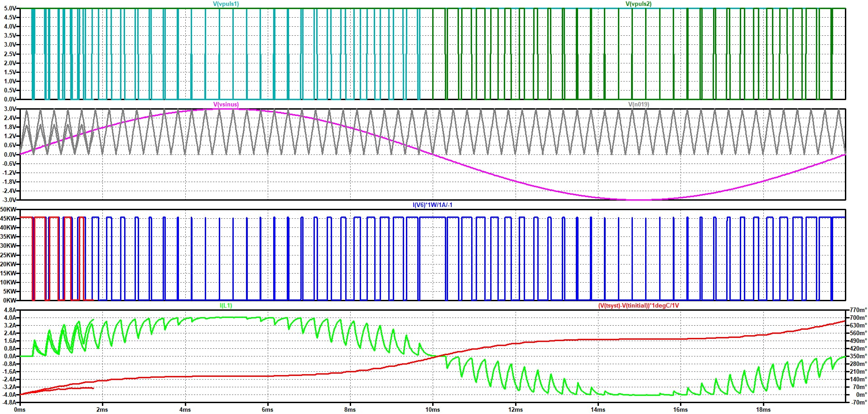Click the 50KW axis tick label
Image resolution: width=868 pixels, height=414 pixels.
tap(9, 209)
